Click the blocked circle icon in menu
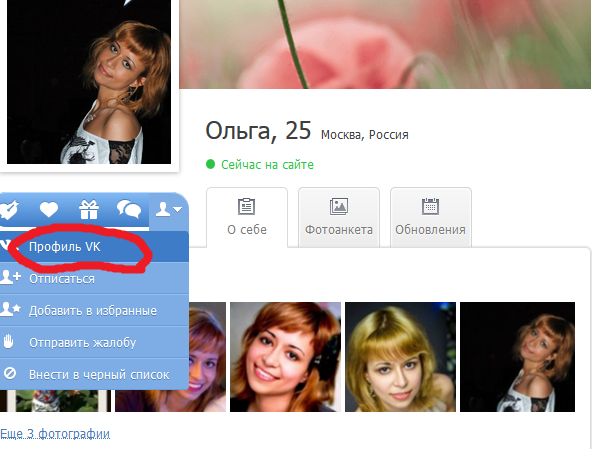The height and width of the screenshot is (449, 597). (10, 373)
